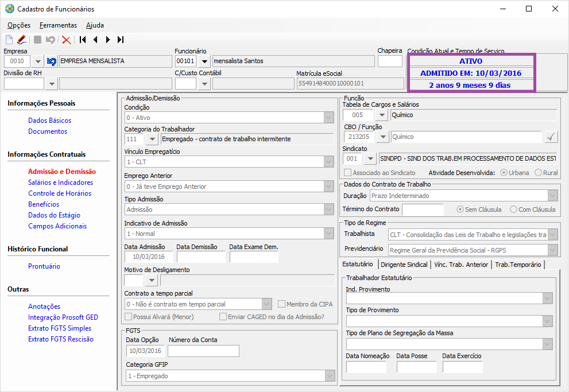Go to next record arrow
This screenshot has height=392, width=569.
(x=108, y=40)
